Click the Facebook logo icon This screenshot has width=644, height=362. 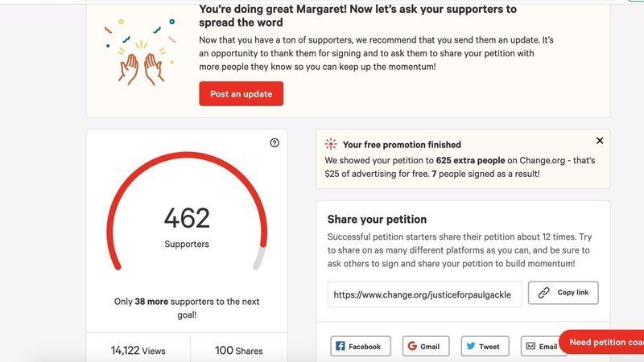(x=341, y=346)
